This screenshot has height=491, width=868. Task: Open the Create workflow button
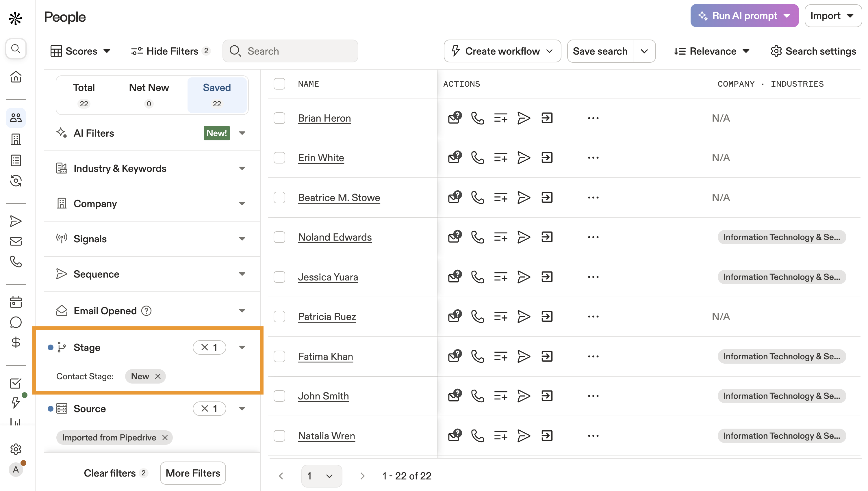click(x=502, y=51)
